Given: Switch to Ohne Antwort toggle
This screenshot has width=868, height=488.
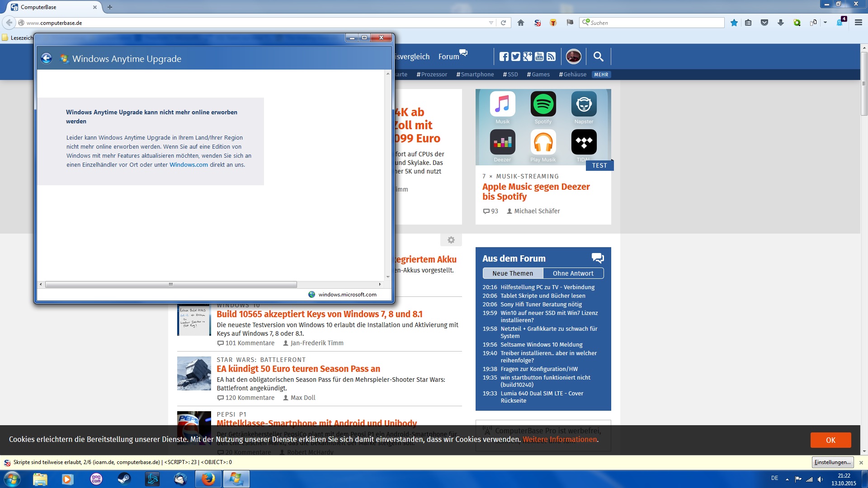Looking at the screenshot, I should tap(573, 273).
